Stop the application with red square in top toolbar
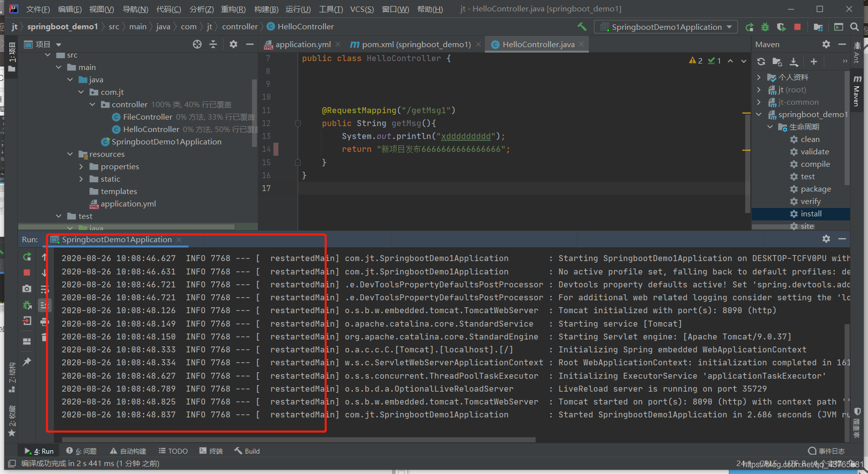The width and height of the screenshot is (868, 474). tap(797, 27)
